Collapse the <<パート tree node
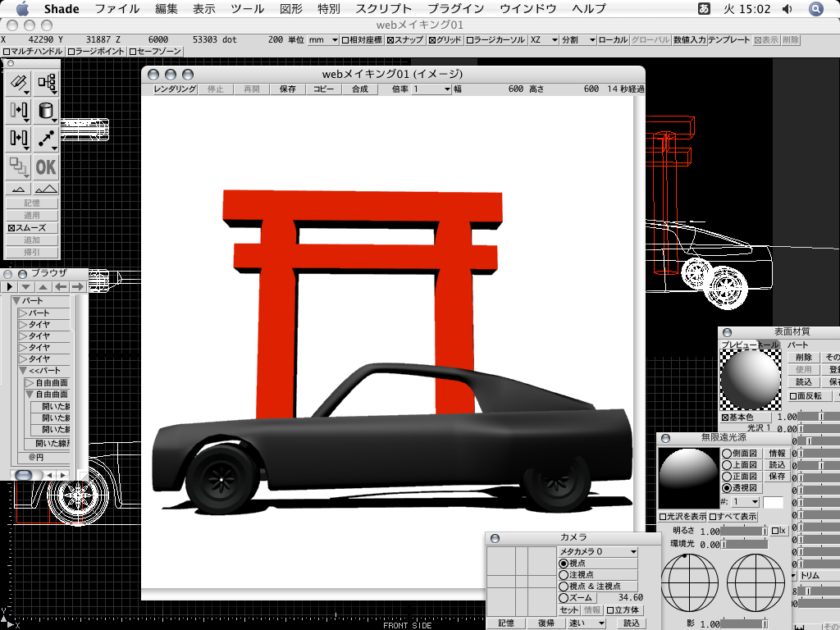This screenshot has width=840, height=630. tap(23, 371)
